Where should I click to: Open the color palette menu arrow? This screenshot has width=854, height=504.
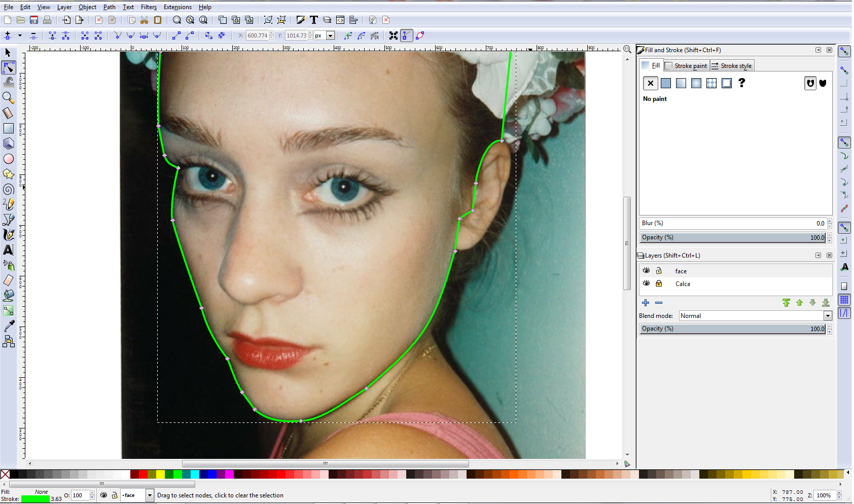point(848,473)
